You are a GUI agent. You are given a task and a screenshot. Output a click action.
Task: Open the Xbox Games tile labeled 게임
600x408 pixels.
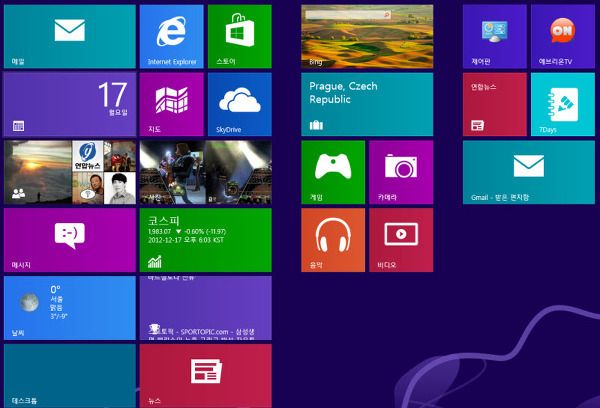coord(333,172)
